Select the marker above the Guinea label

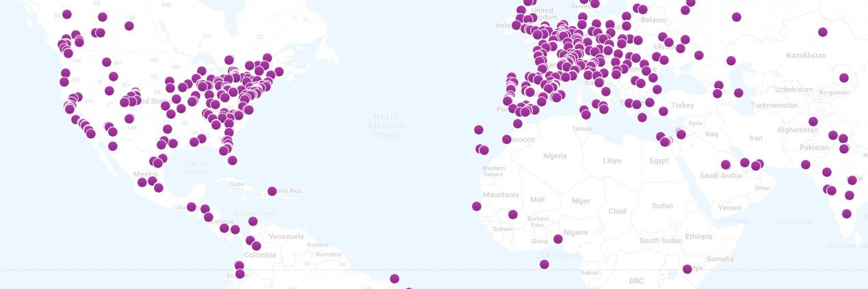point(513,215)
